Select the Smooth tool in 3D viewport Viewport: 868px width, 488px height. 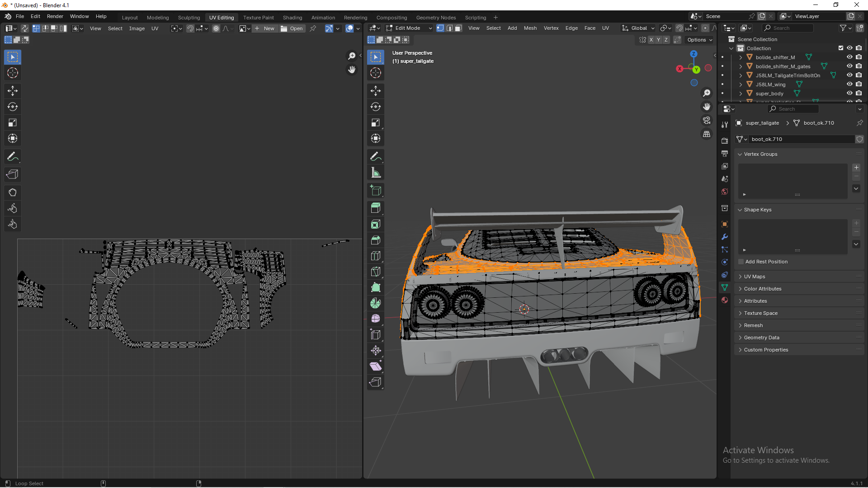tap(376, 319)
